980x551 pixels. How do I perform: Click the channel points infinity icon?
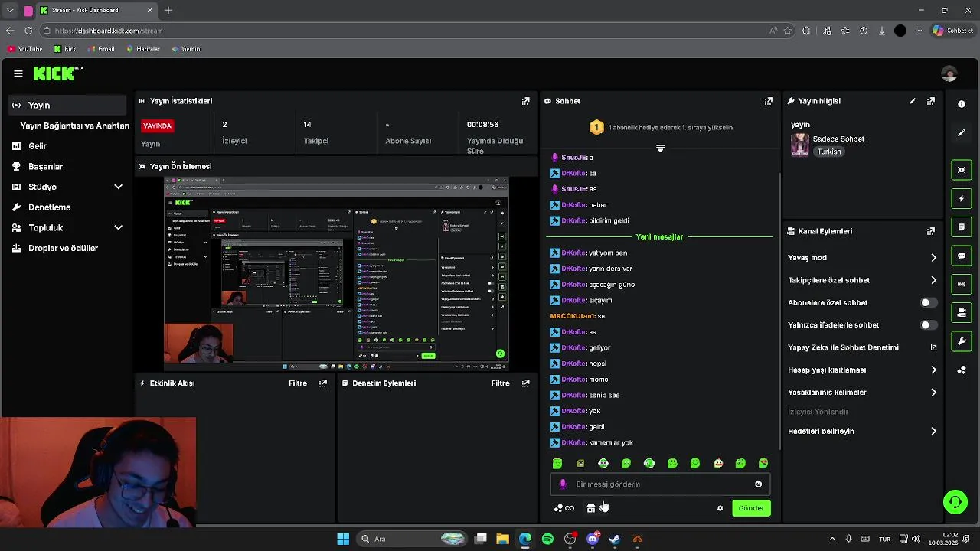click(x=564, y=508)
